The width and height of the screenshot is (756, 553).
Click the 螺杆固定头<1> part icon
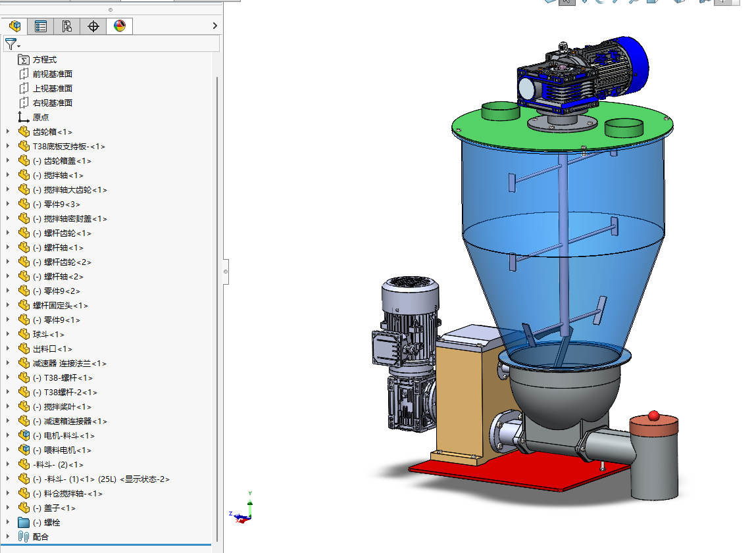pyautogui.click(x=24, y=305)
